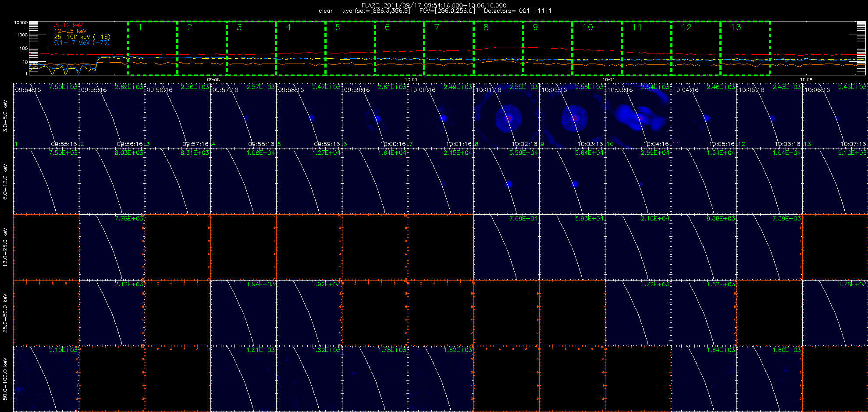Viewport: 868px width, 412px height.
Task: Click the yellow '25-100 keV (-16)' legend entry
Action: (82, 37)
